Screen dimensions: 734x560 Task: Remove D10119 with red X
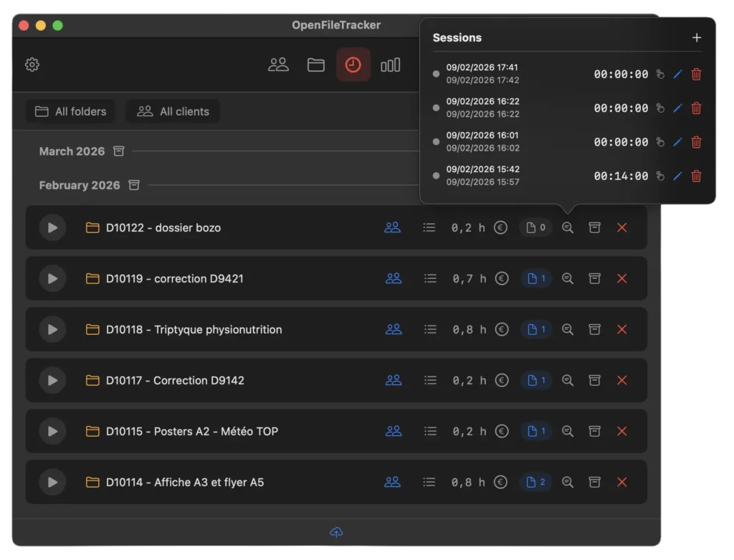tap(621, 279)
